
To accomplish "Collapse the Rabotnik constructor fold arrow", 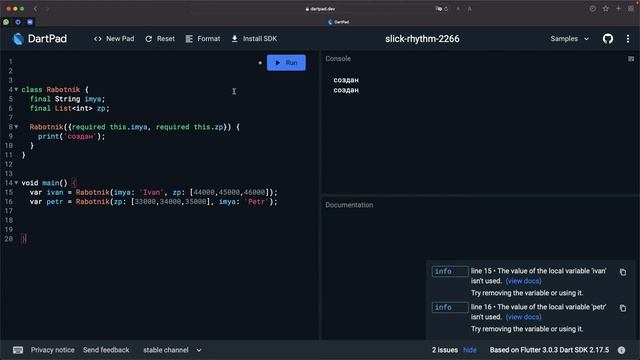I will pyautogui.click(x=16, y=127).
